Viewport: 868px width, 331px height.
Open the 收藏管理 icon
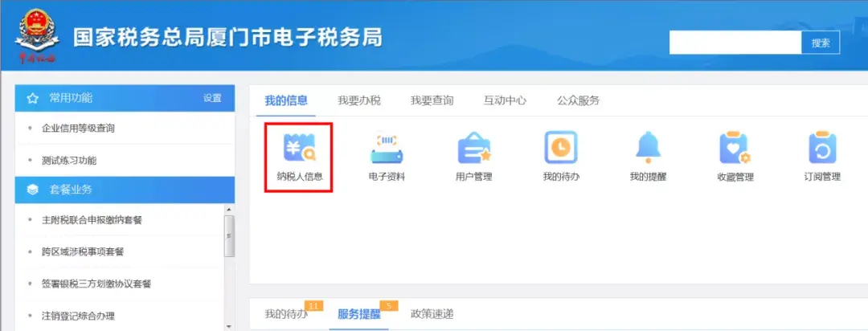[735, 148]
